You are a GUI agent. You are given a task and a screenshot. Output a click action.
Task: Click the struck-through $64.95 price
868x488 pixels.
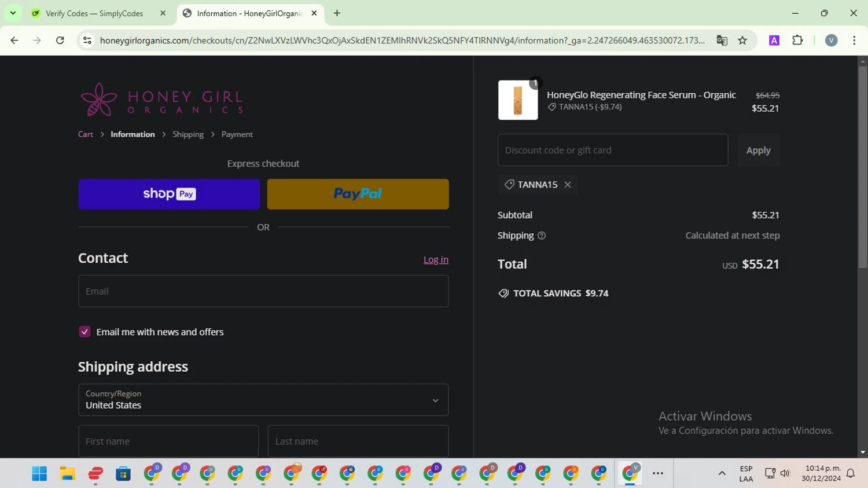(767, 96)
